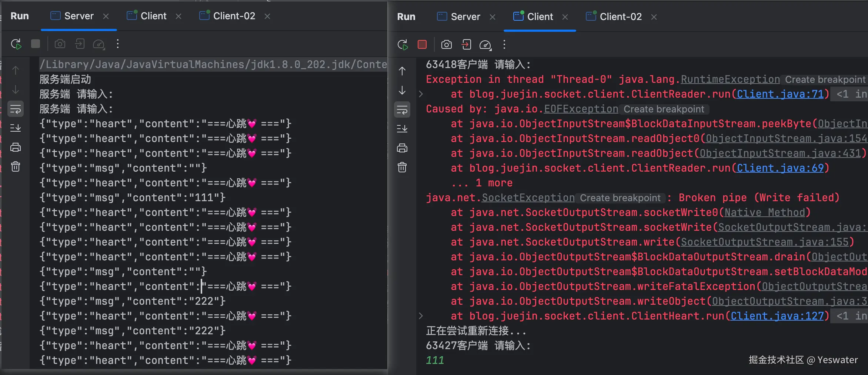Click "正在尝试重新连接..." line in Client console

pos(476,331)
